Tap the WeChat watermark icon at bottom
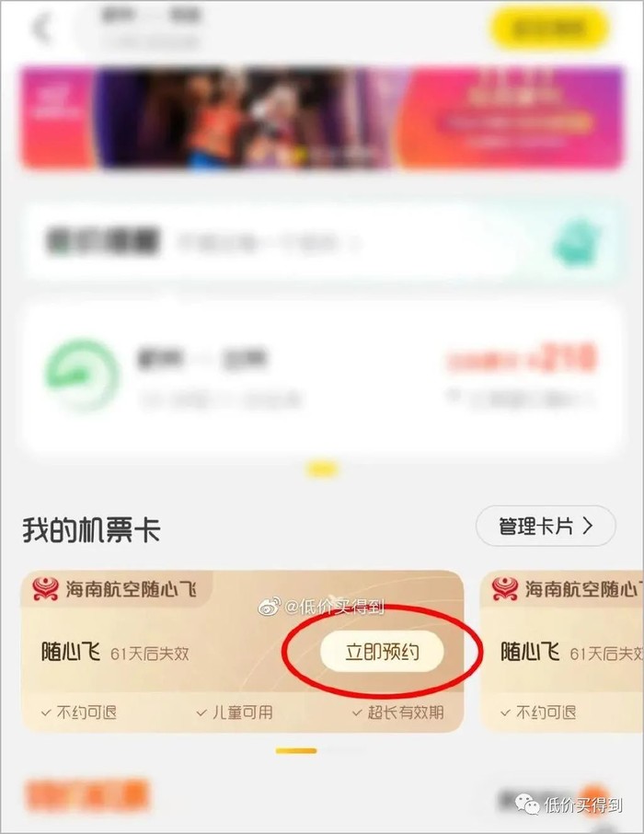This screenshot has height=834, width=644. click(x=527, y=805)
